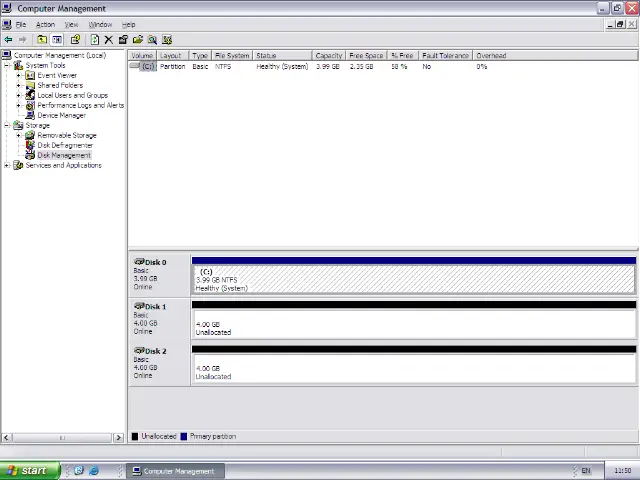Open the File menu

21,25
